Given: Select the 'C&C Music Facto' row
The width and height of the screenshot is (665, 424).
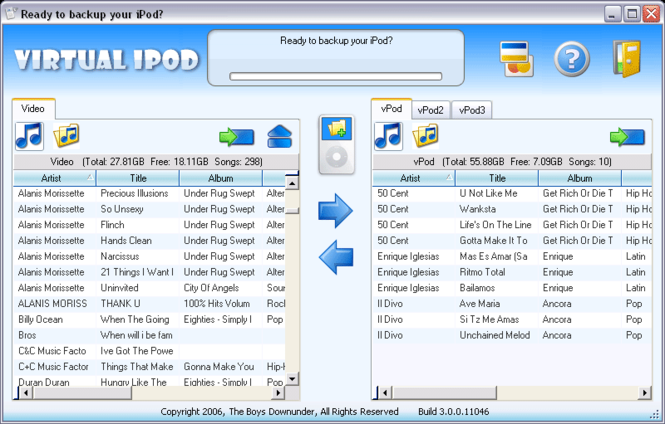Looking at the screenshot, I should coord(149,351).
